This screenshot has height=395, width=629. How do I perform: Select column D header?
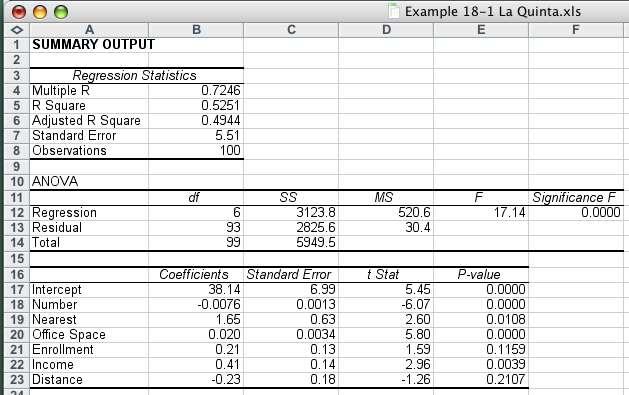386,30
